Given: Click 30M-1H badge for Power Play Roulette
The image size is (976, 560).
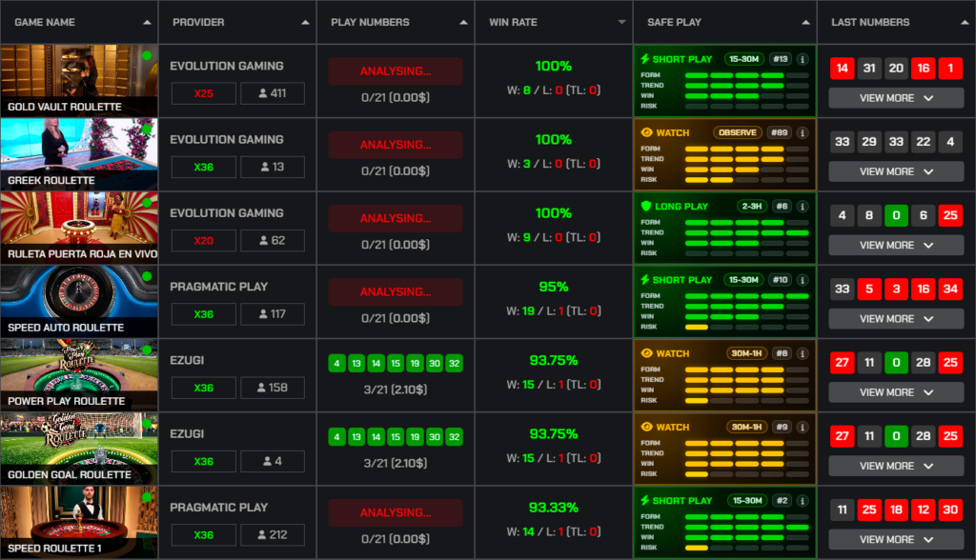Looking at the screenshot, I should point(746,353).
